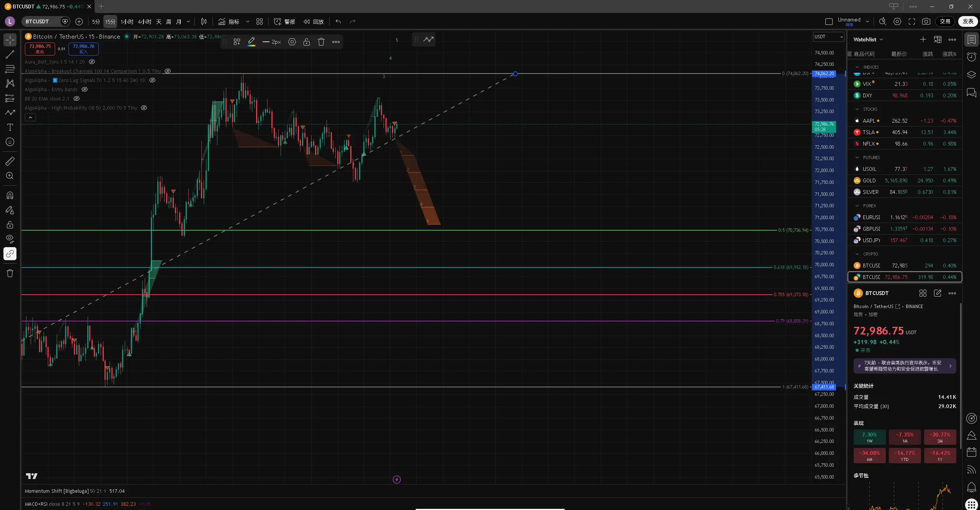The image size is (980, 510).
Task: Lock the selected drawing with the padlock icon
Action: click(306, 42)
